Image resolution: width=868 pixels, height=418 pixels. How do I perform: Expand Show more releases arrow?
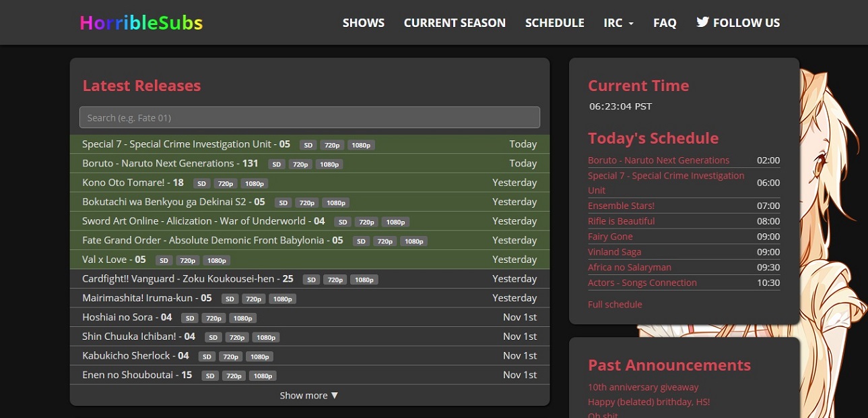pos(310,396)
